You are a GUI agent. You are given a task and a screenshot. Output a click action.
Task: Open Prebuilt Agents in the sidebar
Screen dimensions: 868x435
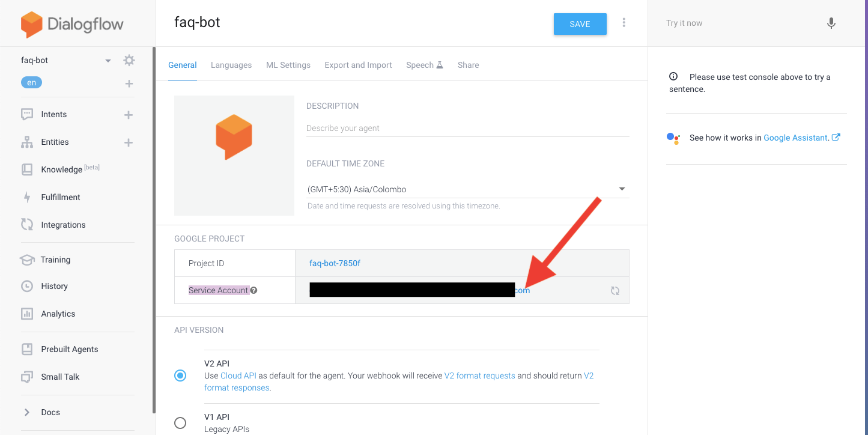[x=70, y=349]
